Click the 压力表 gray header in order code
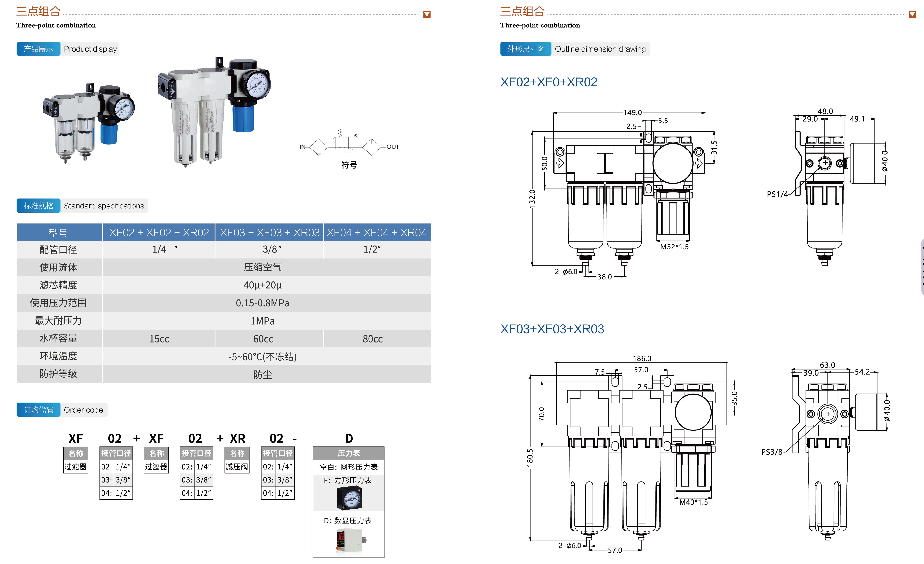 348,453
